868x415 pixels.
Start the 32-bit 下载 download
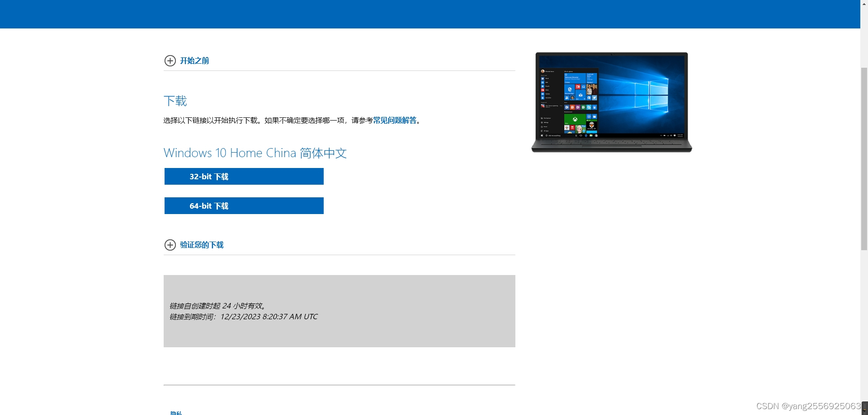[x=244, y=176]
